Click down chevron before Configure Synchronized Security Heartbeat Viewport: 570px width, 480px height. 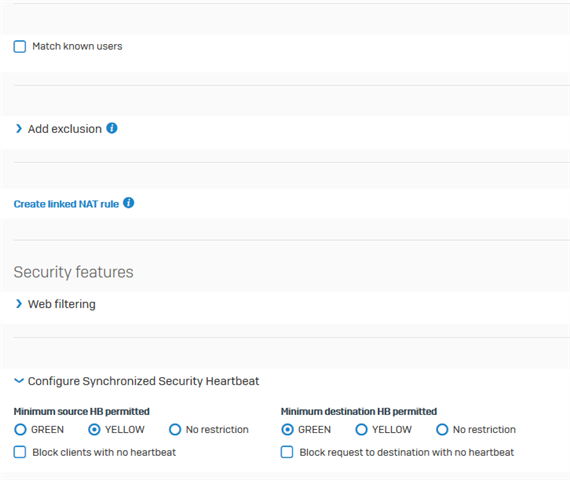(19, 381)
